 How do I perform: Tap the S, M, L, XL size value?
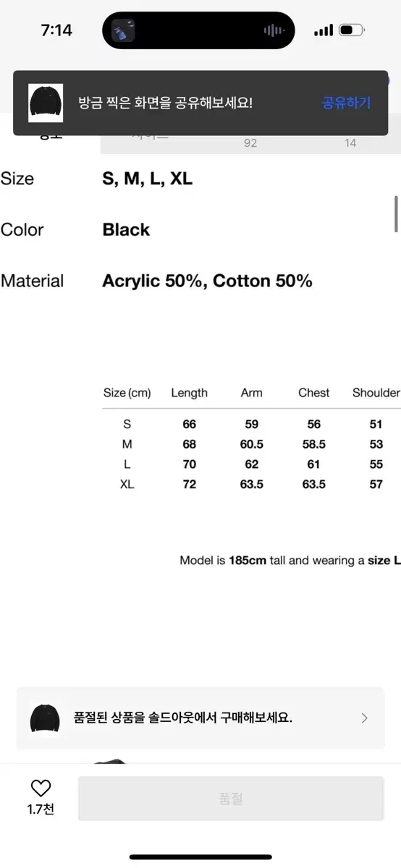click(x=148, y=179)
